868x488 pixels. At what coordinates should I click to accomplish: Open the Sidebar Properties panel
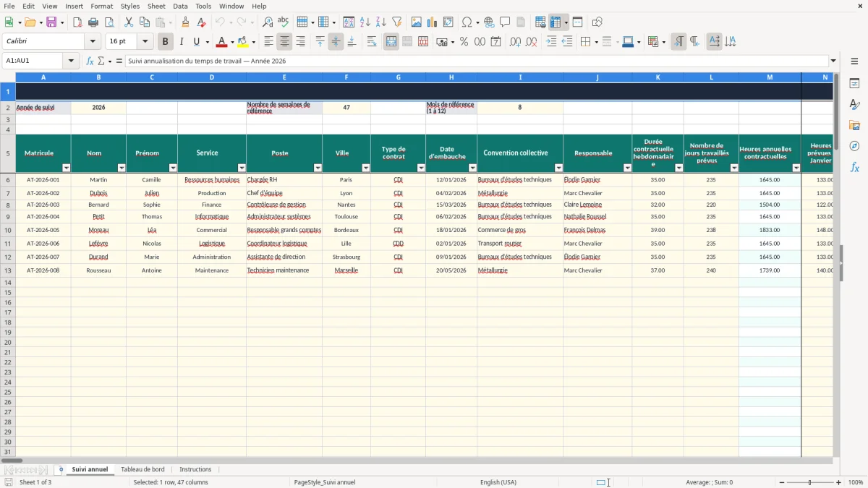(x=854, y=84)
